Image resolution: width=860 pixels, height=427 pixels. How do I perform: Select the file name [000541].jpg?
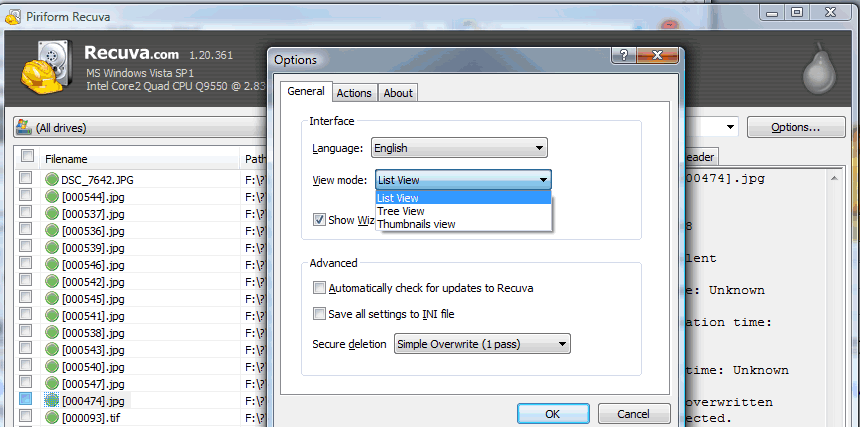click(x=93, y=316)
